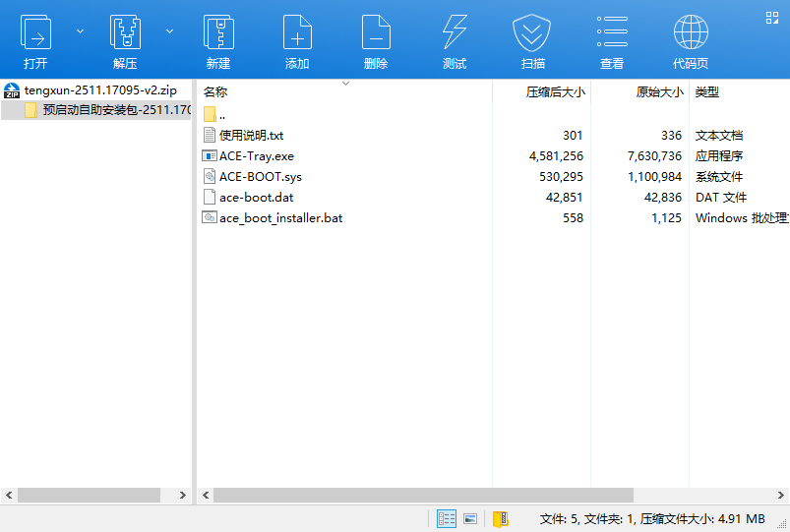
Task: Click the archive folder icon in status bar
Action: click(500, 518)
